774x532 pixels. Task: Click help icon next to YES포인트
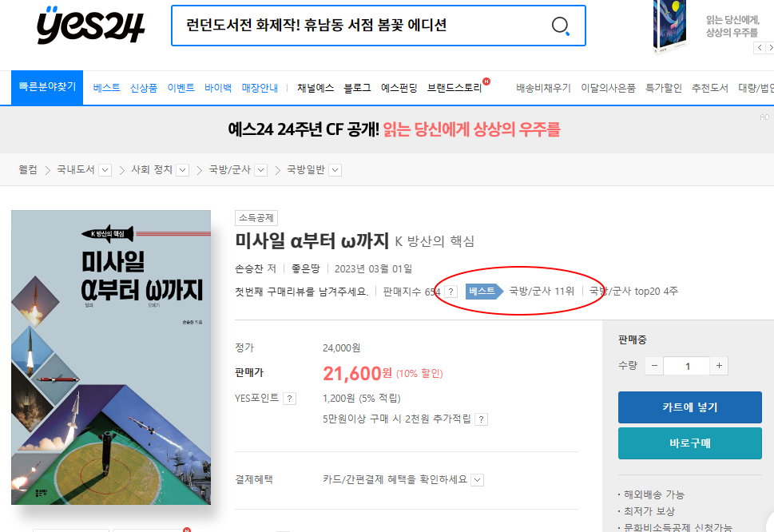coord(290,399)
